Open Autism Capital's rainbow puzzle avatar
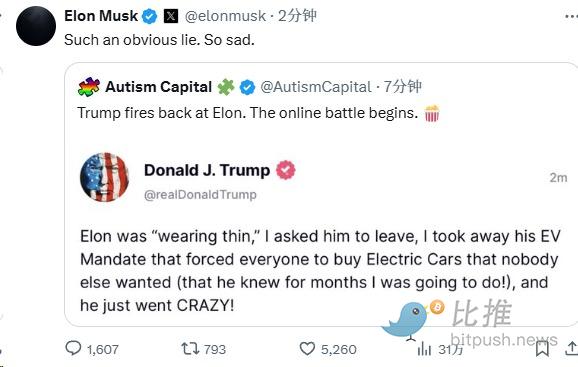Image resolution: width=578 pixels, height=367 pixels. (x=89, y=87)
